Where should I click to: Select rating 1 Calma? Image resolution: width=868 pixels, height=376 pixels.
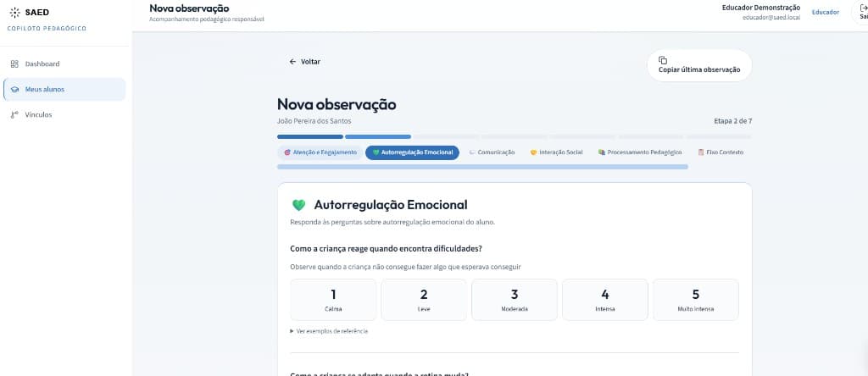[333, 300]
